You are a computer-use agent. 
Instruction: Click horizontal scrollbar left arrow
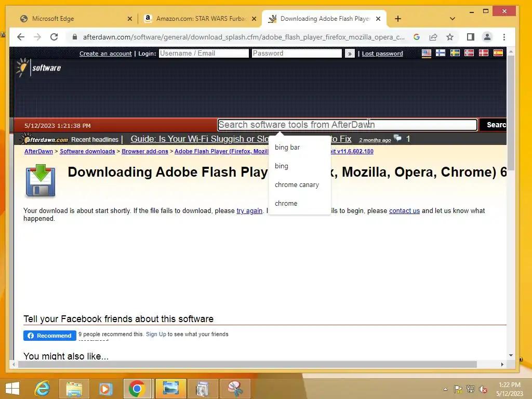tap(14, 364)
